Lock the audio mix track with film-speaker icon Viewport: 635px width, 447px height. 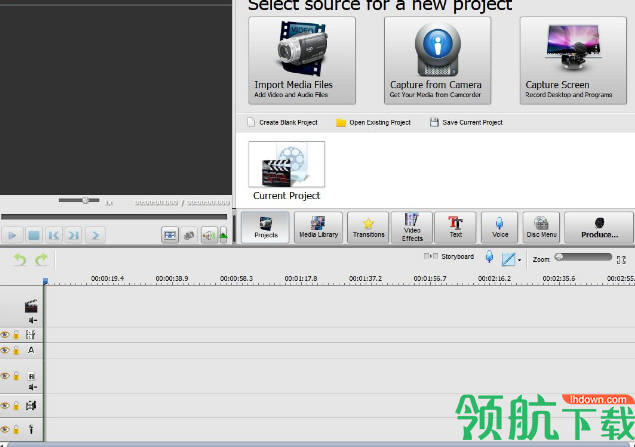click(x=16, y=405)
